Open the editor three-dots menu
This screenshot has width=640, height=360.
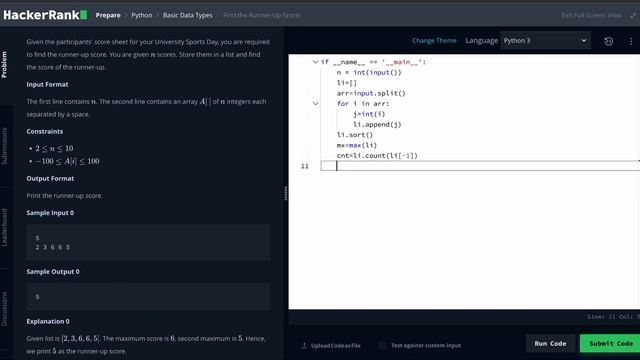(x=631, y=41)
